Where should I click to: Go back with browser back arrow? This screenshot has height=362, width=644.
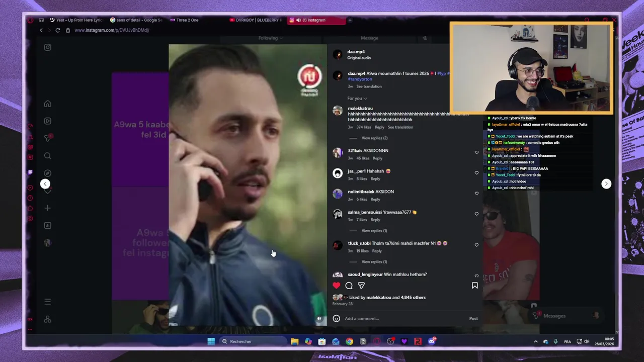(x=41, y=30)
